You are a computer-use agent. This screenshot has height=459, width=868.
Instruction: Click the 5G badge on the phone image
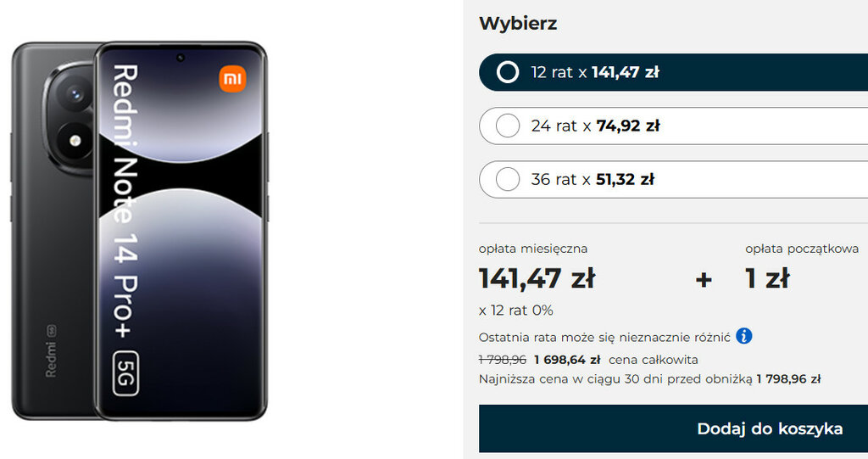click(x=125, y=373)
